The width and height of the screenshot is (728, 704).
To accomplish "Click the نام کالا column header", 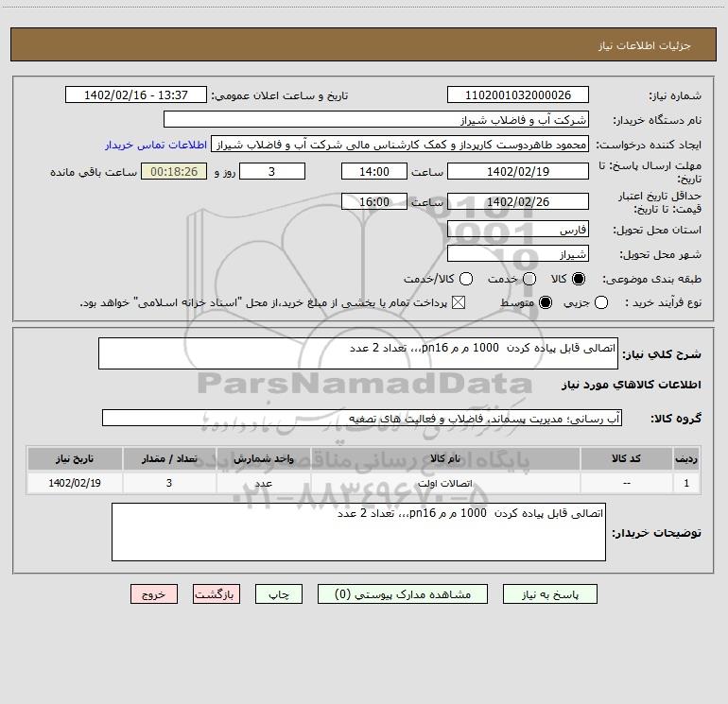I will [x=445, y=458].
